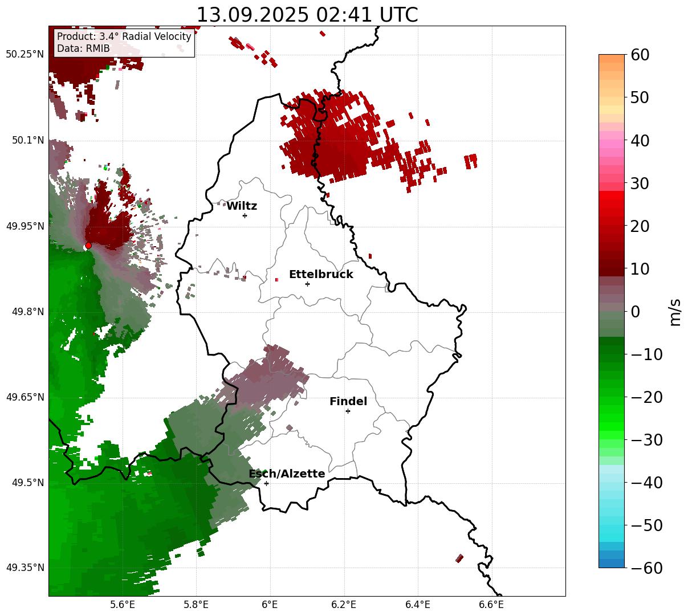This screenshot has width=688, height=616.
Task: Select the Wiltz station label
Action: tap(242, 206)
